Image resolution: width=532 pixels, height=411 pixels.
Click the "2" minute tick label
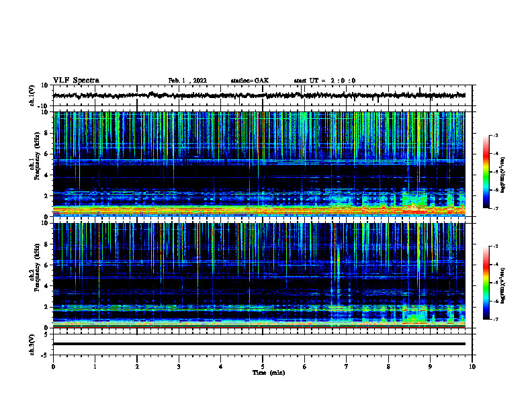(x=137, y=367)
